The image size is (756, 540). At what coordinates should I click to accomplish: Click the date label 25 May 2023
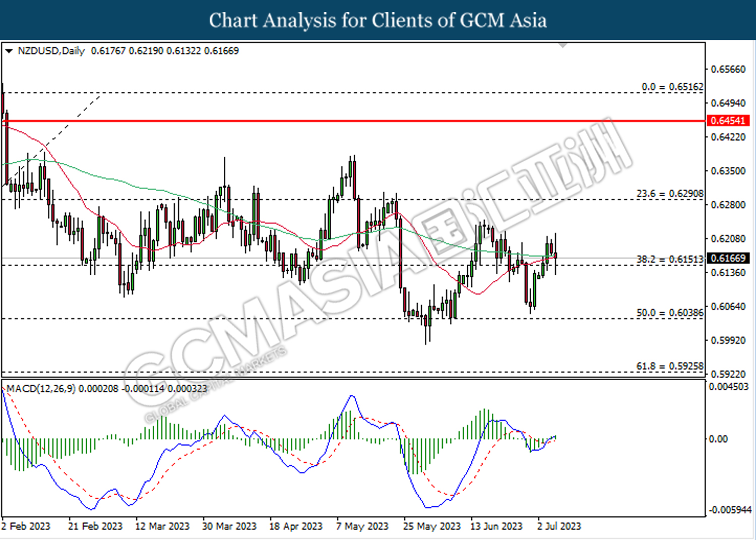coord(432,526)
